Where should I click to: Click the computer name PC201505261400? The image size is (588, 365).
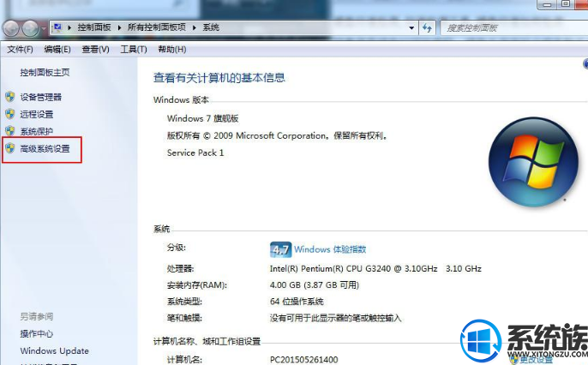[x=303, y=360]
